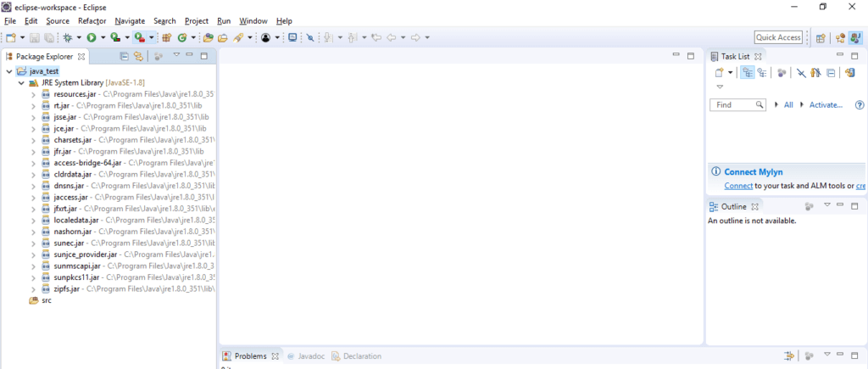Open the Refactor menu
Viewport: 868px width, 369px height.
92,21
